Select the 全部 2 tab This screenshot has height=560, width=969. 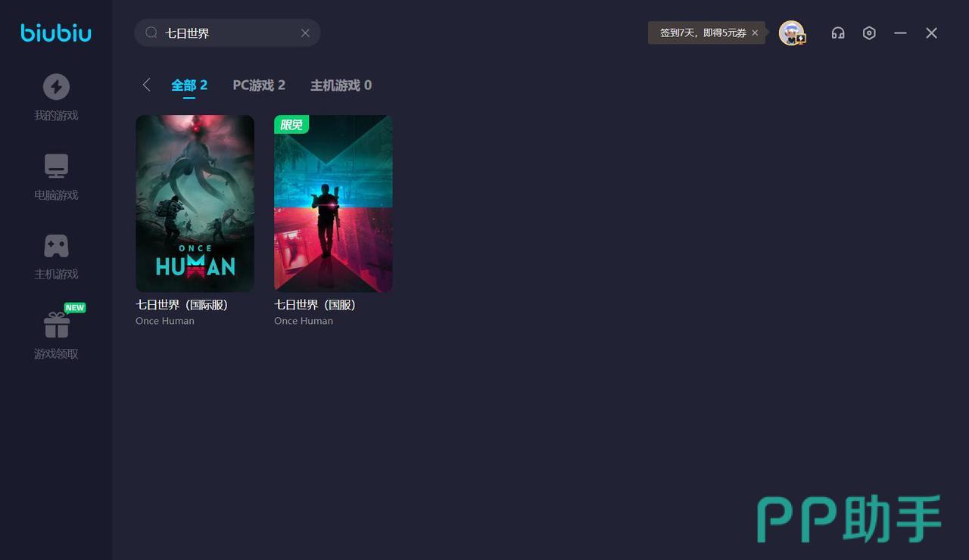(x=189, y=86)
